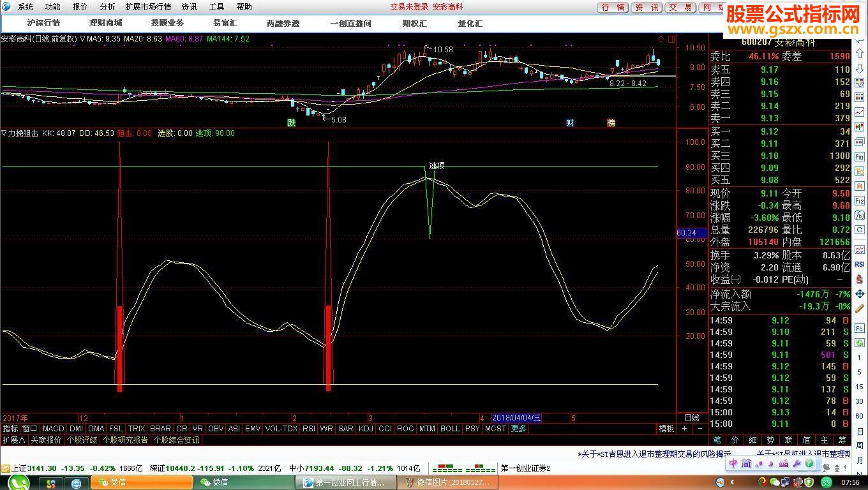Open the 系统 menu
The height and width of the screenshot is (490, 868).
click(x=26, y=7)
